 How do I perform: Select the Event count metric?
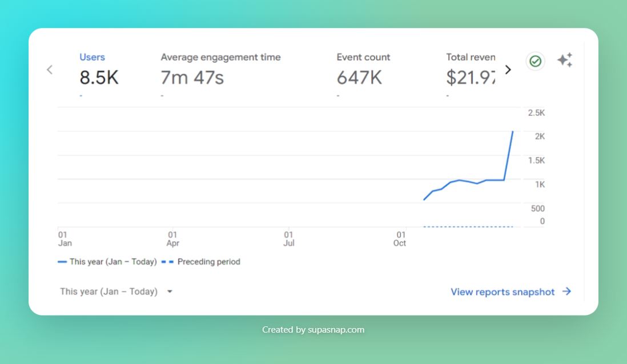tap(363, 57)
